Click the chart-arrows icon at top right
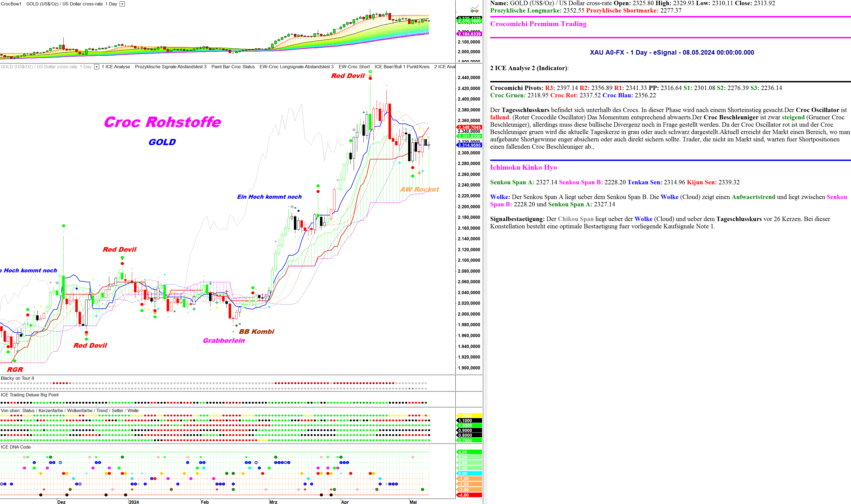Screen dimensions: 851x504 [x=474, y=10]
